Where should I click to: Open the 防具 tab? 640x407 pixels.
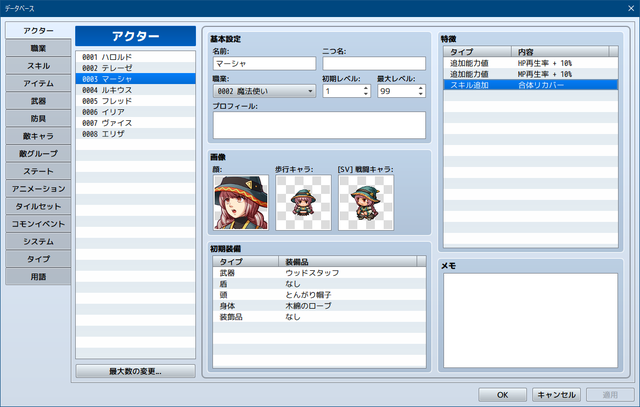[38, 118]
